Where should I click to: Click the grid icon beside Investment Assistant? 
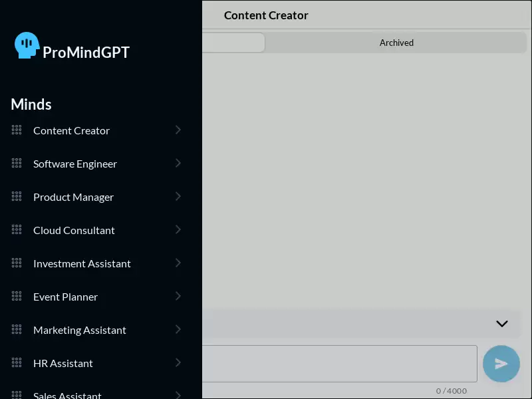pos(17,263)
